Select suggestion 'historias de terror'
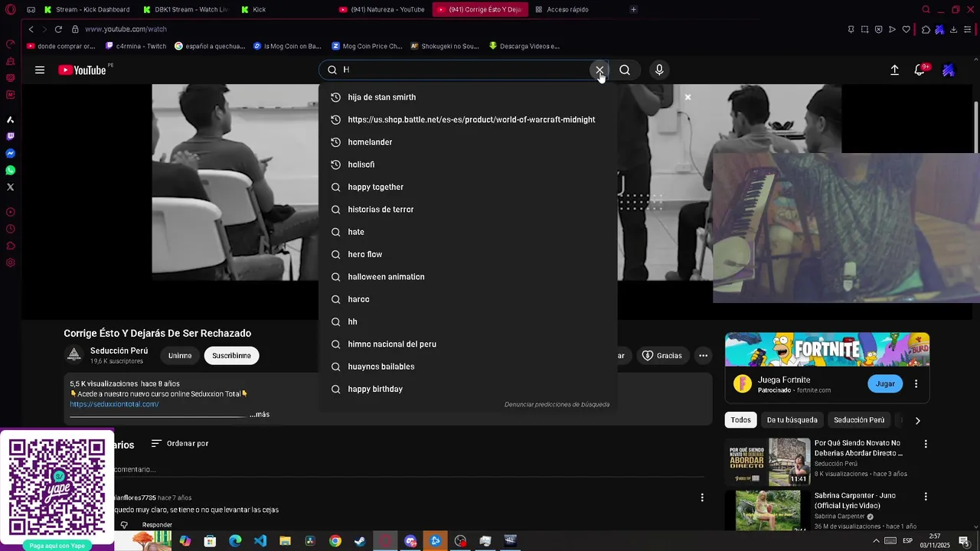This screenshot has width=980, height=551. (468, 210)
